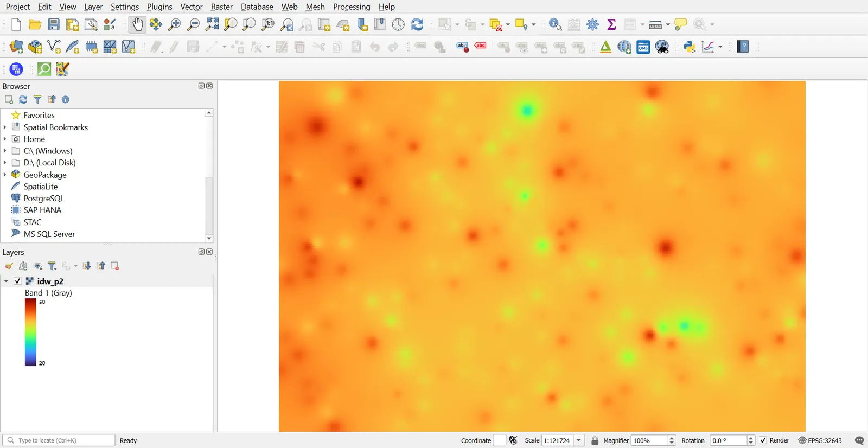Open the Python Console icon
868x448 pixels.
click(x=690, y=47)
